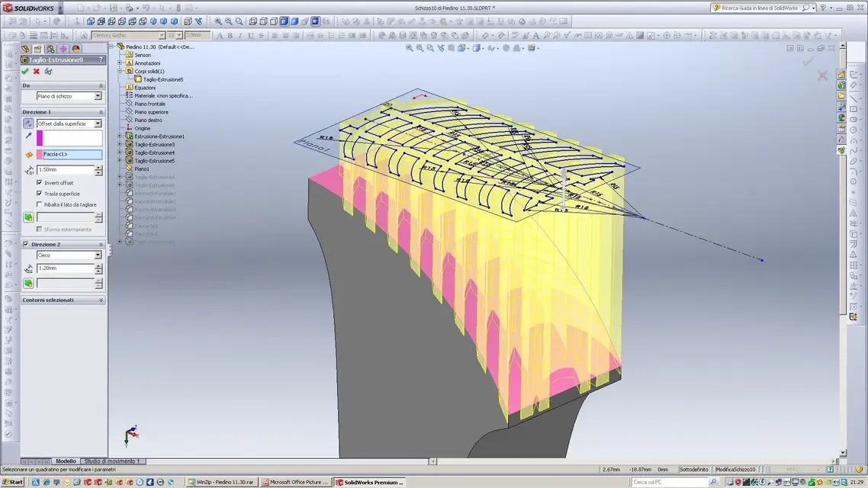
Task: Open the FeatureManager design tree tab
Action: coord(25,49)
